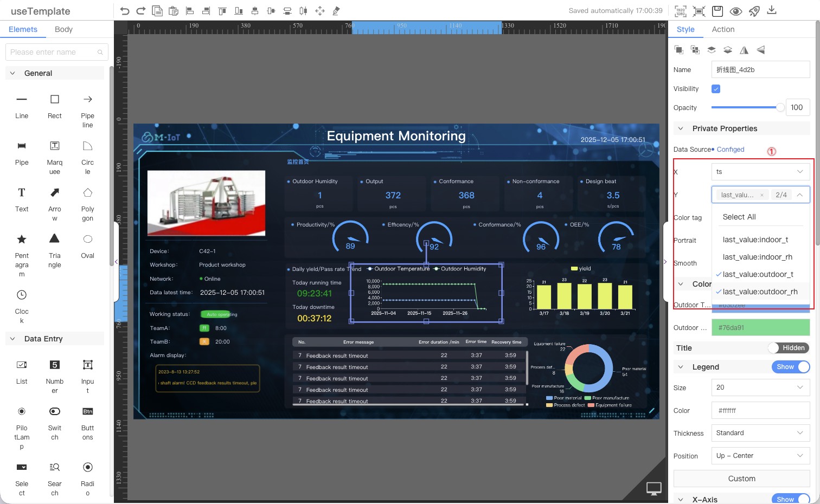Image resolution: width=820 pixels, height=504 pixels.
Task: Switch to the Action tab
Action: (x=723, y=29)
